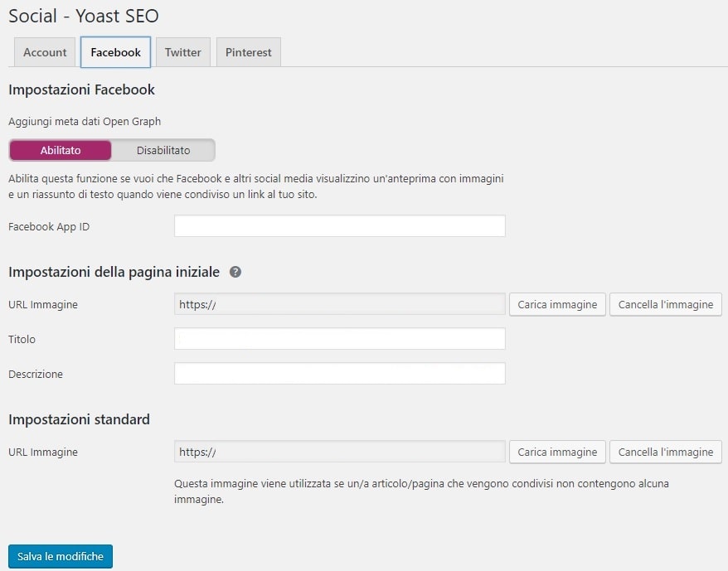Switch to the Twitter tab
728x571 pixels.
[x=183, y=52]
